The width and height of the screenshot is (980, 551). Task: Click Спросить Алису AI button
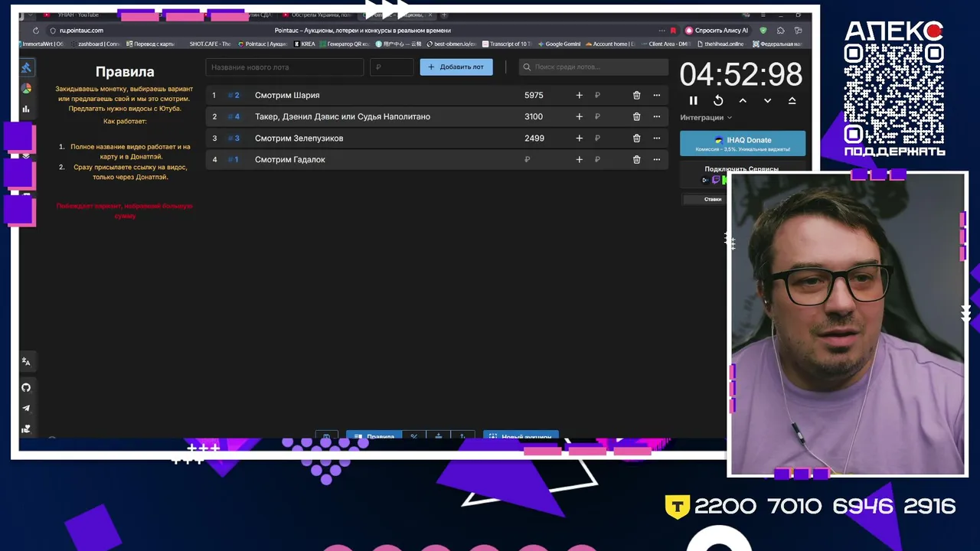717,31
